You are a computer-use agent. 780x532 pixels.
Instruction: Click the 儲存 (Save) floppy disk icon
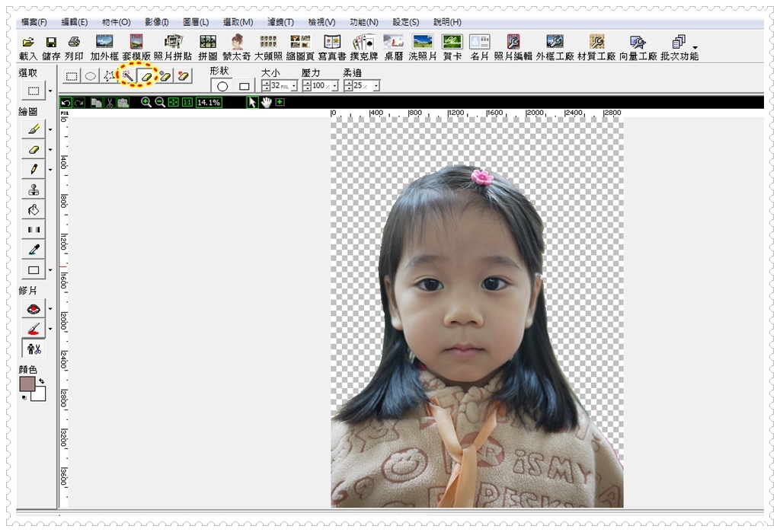tap(51, 43)
